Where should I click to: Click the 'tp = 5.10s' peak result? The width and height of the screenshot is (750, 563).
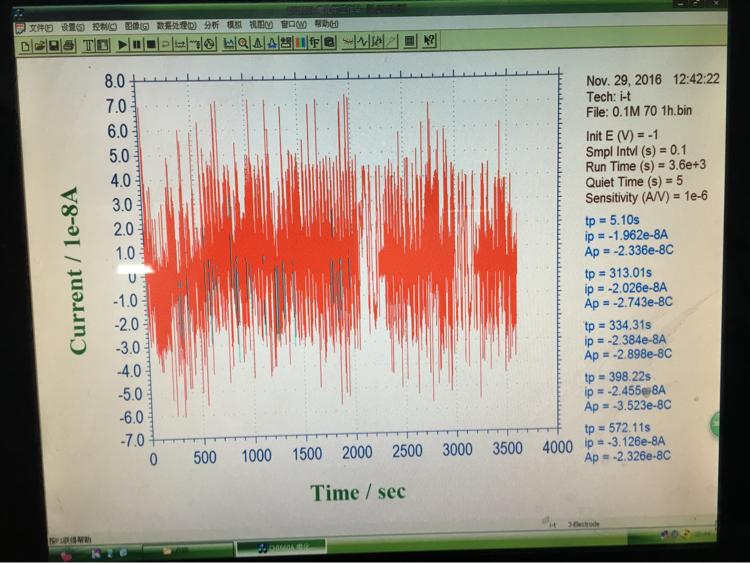coord(612,221)
